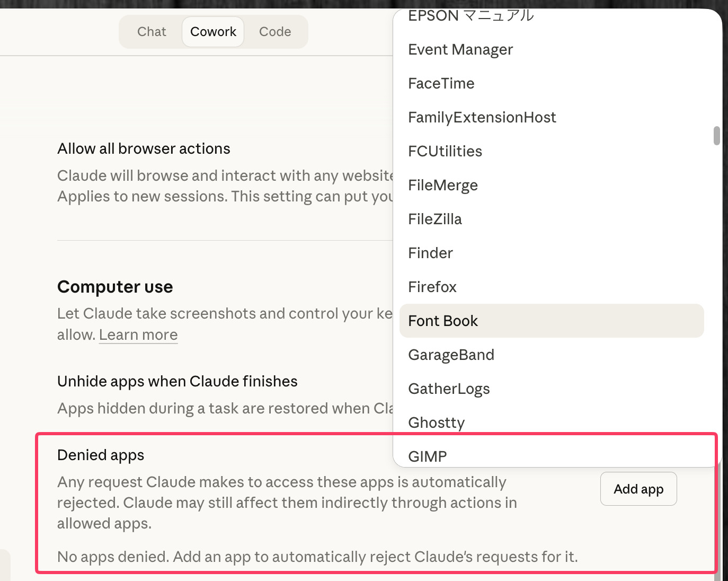Open the Learn more link under Computer use
The height and width of the screenshot is (581, 728).
[x=138, y=334]
